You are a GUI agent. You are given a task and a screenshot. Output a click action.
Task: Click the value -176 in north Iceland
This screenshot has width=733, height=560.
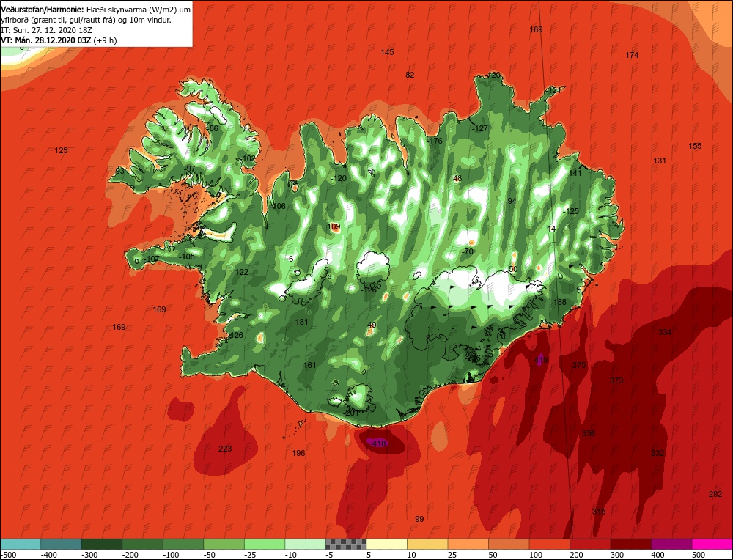coord(434,141)
